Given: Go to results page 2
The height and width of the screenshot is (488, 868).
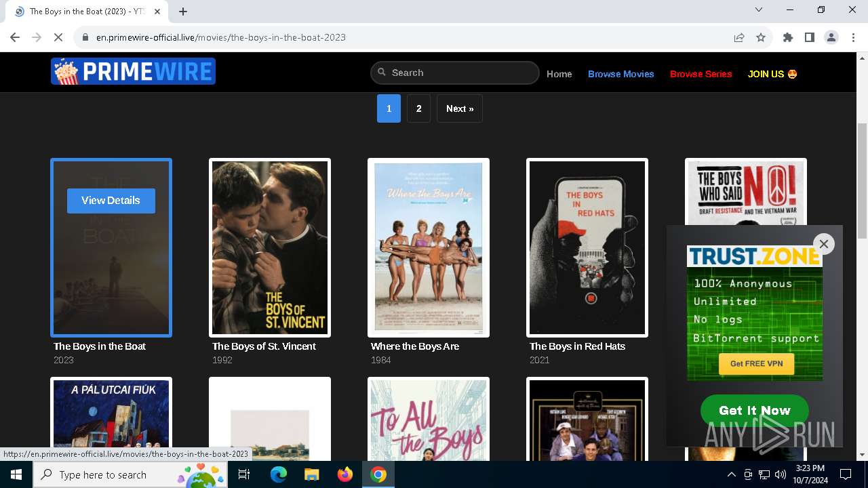Looking at the screenshot, I should (418, 108).
